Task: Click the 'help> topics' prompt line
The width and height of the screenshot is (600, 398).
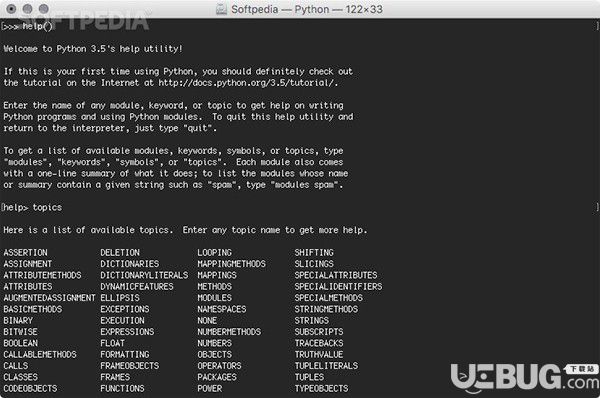Action: pyautogui.click(x=33, y=207)
